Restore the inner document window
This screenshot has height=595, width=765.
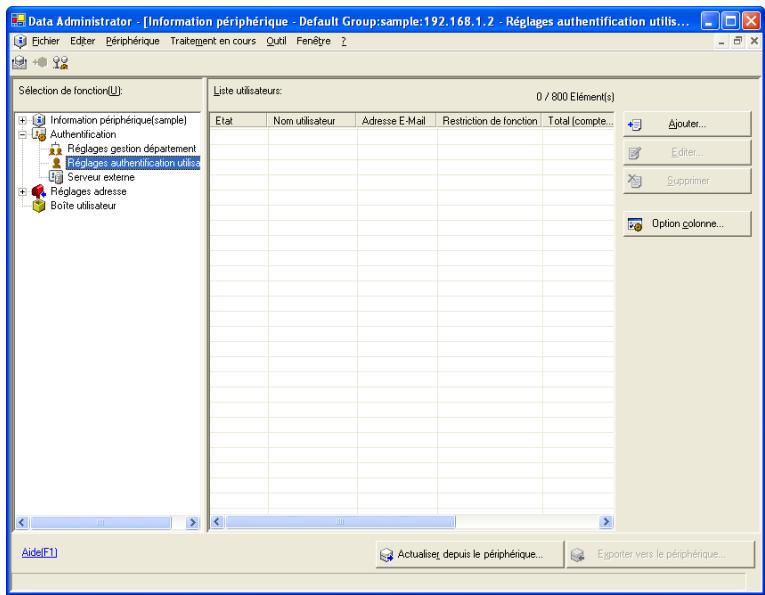738,41
